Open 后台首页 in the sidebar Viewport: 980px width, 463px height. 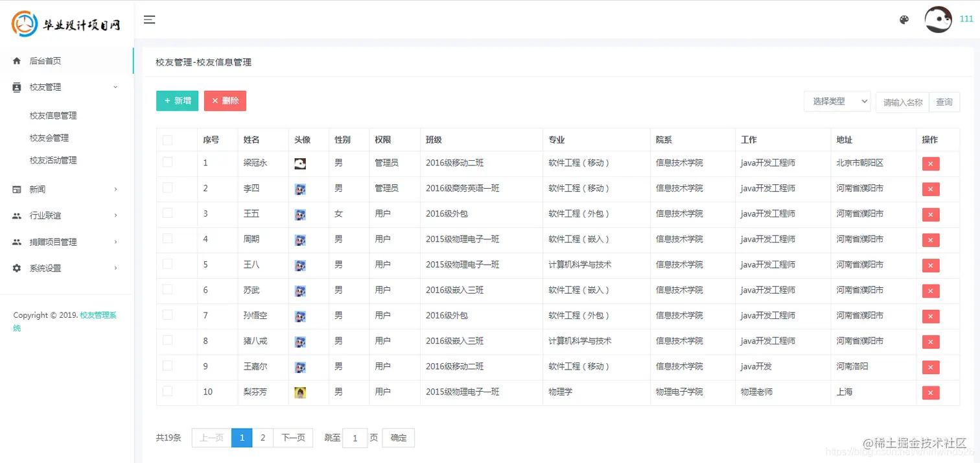pos(67,61)
